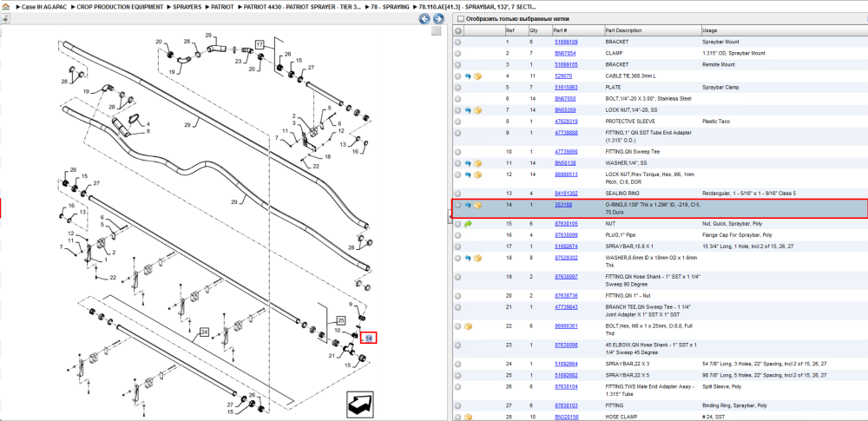Select boxed callout 25 on diagram
Screen dimensions: 868x421
pyautogui.click(x=340, y=320)
